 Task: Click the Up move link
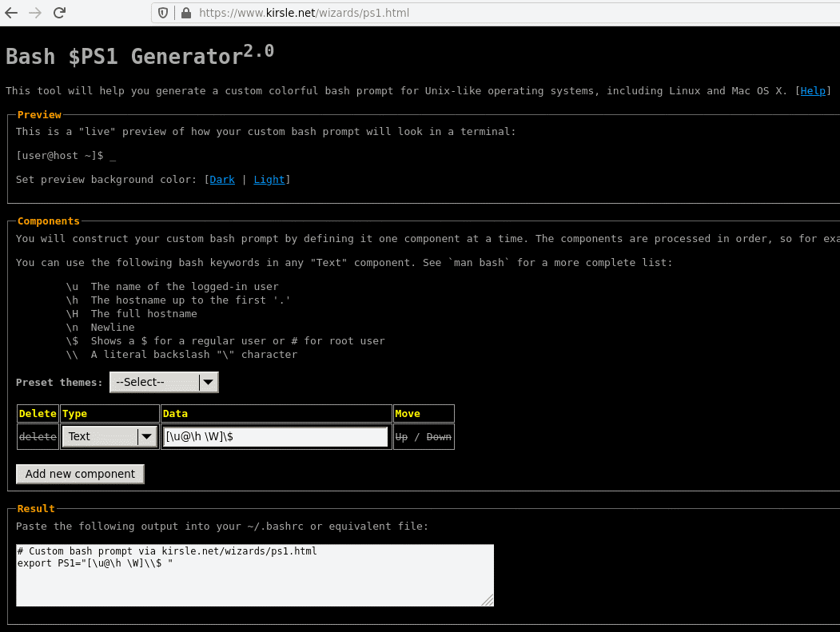(401, 437)
